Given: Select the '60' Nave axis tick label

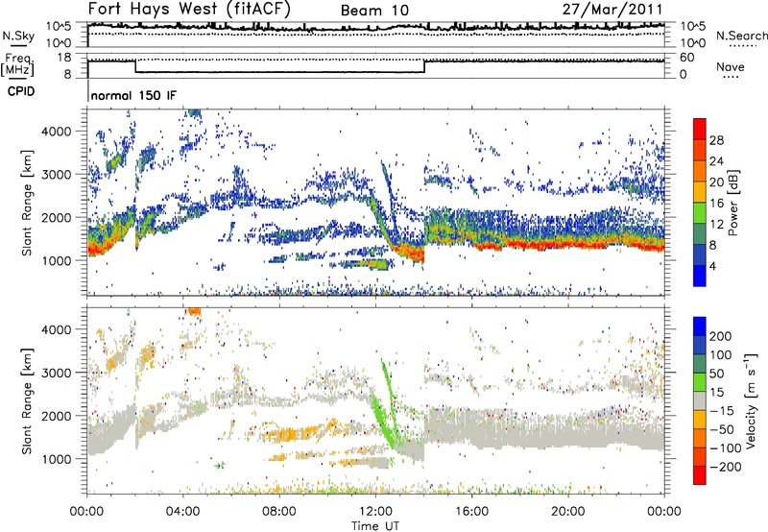Looking at the screenshot, I should [687, 58].
